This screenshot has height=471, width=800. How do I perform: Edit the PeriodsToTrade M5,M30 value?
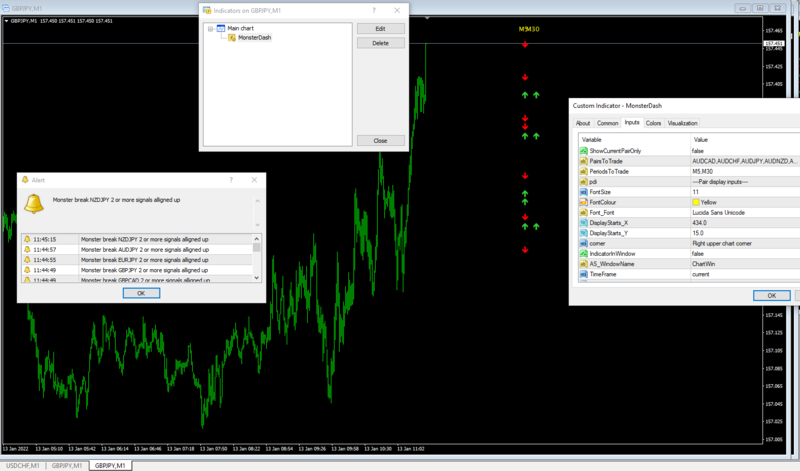(x=745, y=171)
